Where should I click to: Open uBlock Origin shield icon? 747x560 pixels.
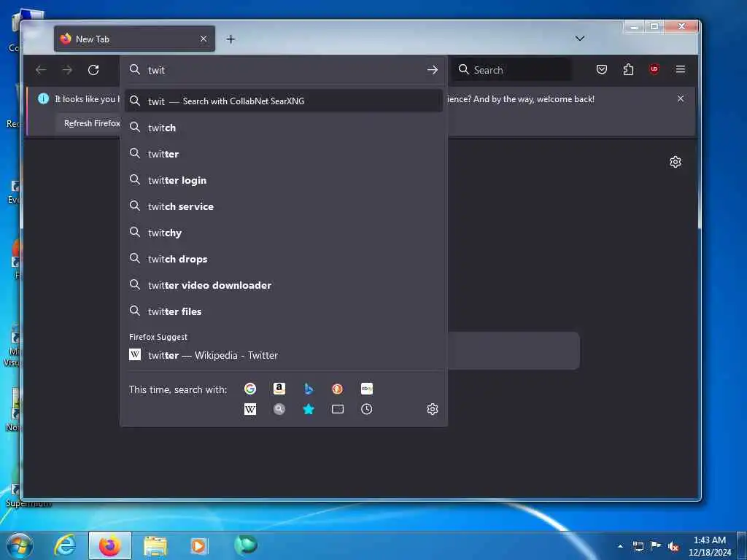coord(654,69)
